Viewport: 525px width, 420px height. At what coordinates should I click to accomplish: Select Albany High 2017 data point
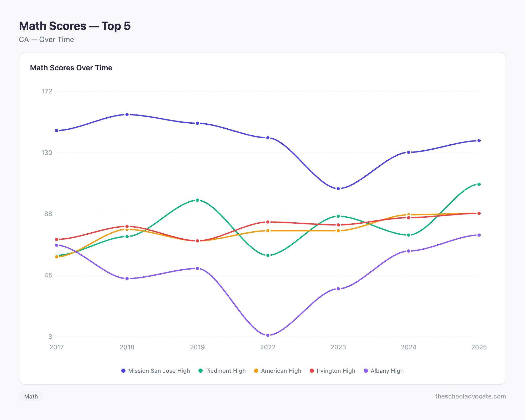point(57,245)
